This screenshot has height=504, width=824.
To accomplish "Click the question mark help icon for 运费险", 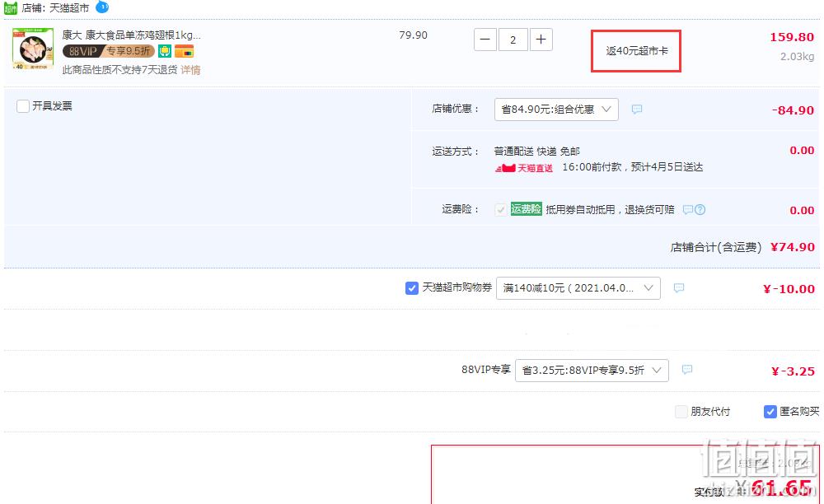I will (x=700, y=209).
